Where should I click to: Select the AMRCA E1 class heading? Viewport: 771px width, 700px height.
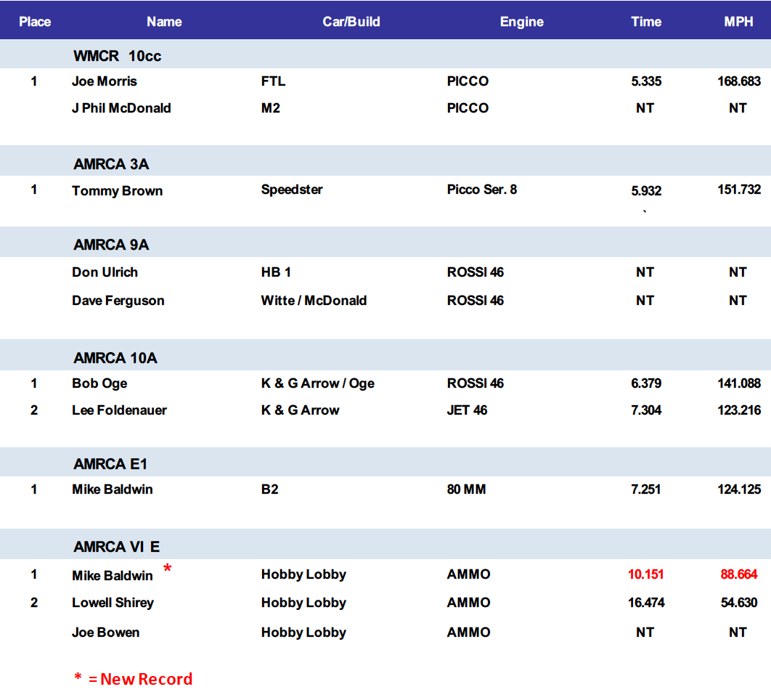110,464
